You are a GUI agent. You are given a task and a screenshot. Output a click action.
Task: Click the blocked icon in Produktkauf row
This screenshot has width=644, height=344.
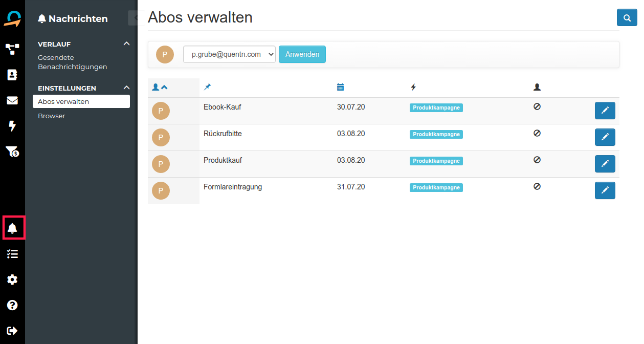click(x=537, y=160)
